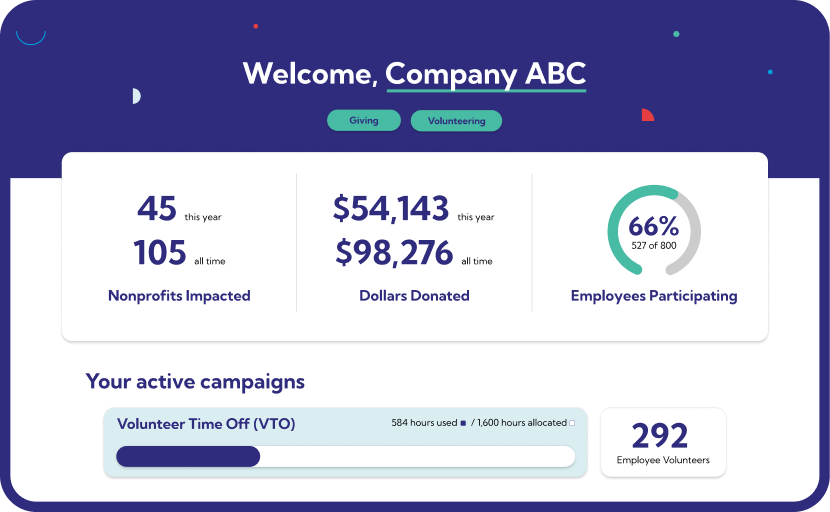Click the '45' this year count
830x512 pixels.
157,209
